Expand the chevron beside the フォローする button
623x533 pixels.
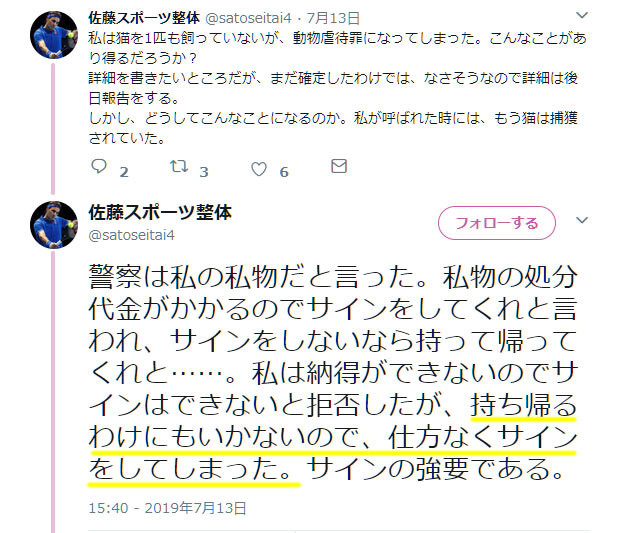(582, 220)
